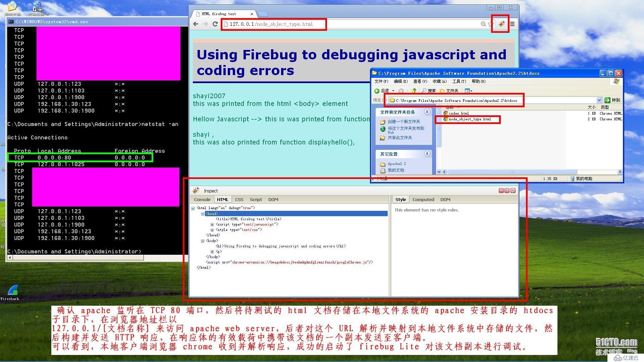Click the Inspect button in Firebug
The height and width of the screenshot is (362, 644).
(211, 191)
